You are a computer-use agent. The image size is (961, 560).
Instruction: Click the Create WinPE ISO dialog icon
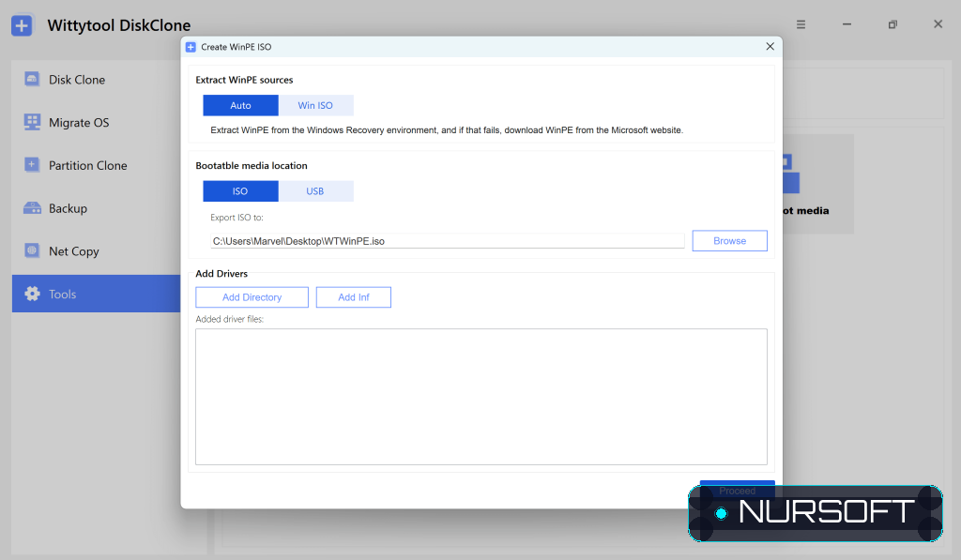tap(191, 47)
